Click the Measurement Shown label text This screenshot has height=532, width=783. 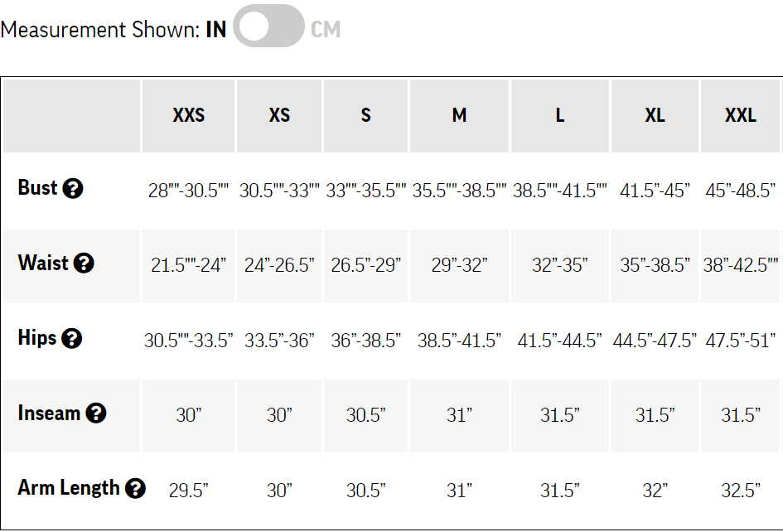100,30
